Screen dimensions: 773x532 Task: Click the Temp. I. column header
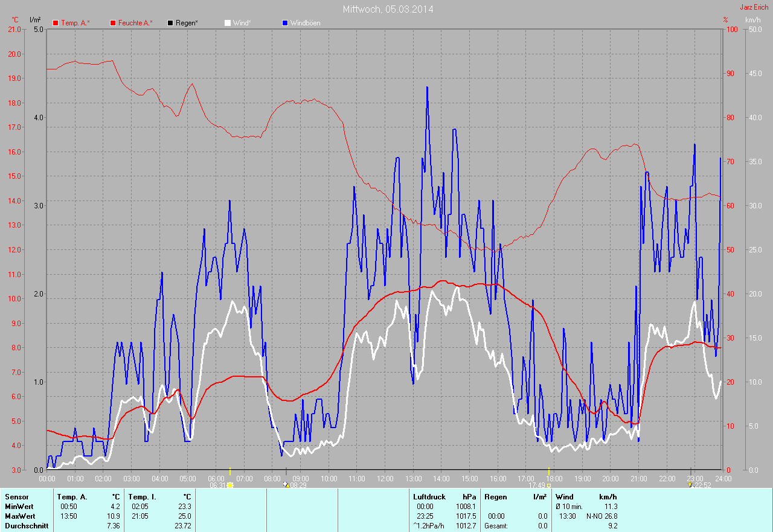click(x=143, y=497)
